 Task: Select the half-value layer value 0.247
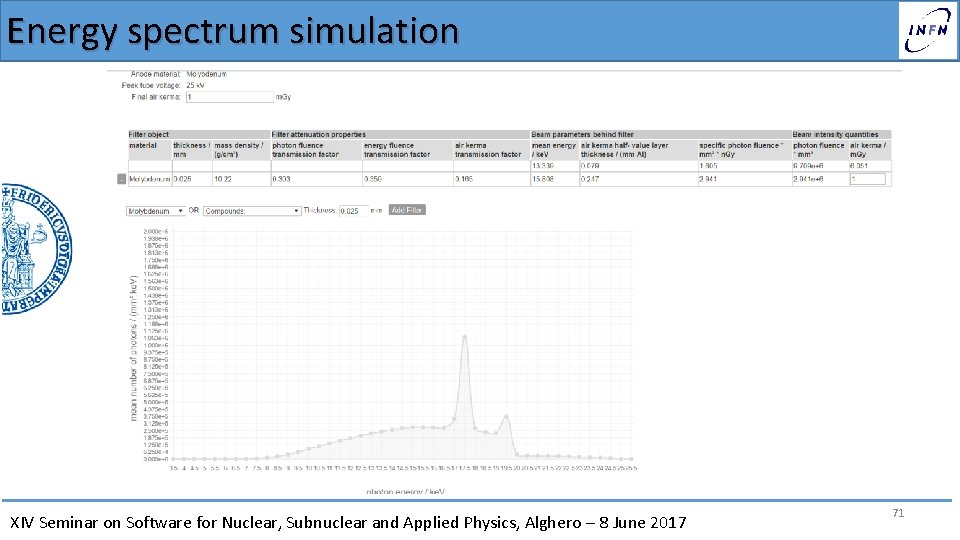pos(590,179)
